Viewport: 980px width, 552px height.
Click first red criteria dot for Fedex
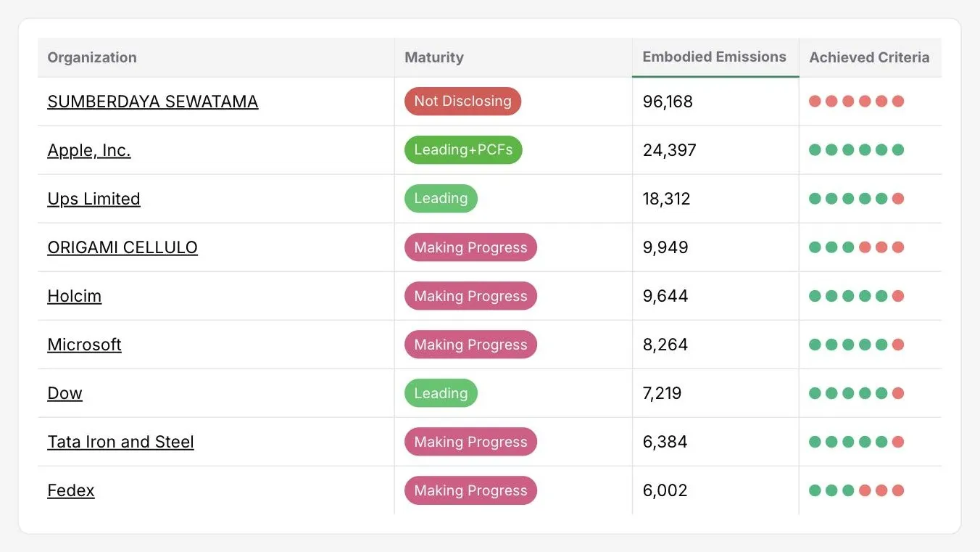[865, 490]
